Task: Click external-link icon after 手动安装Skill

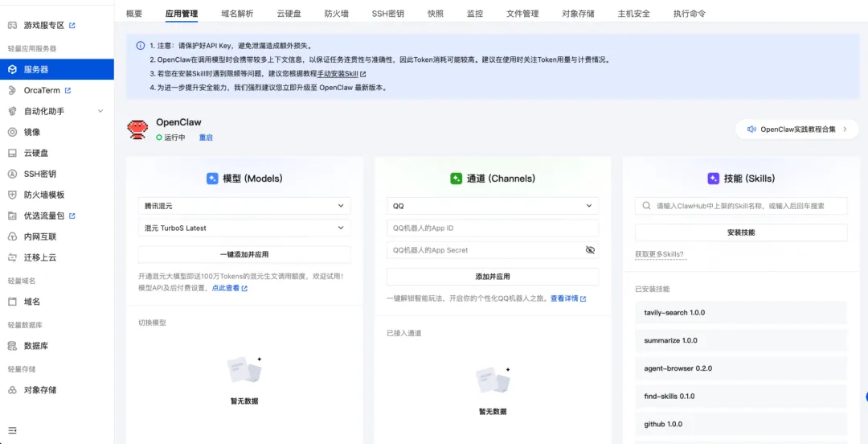Action: [362, 74]
